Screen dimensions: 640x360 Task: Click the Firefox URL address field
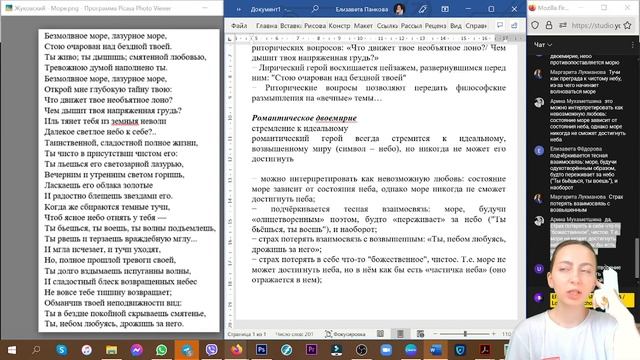(596, 25)
